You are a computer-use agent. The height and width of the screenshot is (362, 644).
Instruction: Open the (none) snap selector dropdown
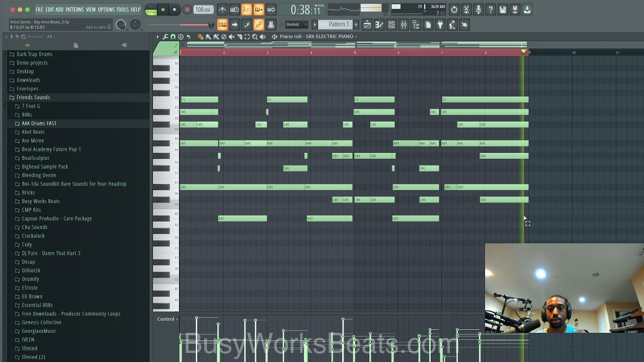[296, 25]
